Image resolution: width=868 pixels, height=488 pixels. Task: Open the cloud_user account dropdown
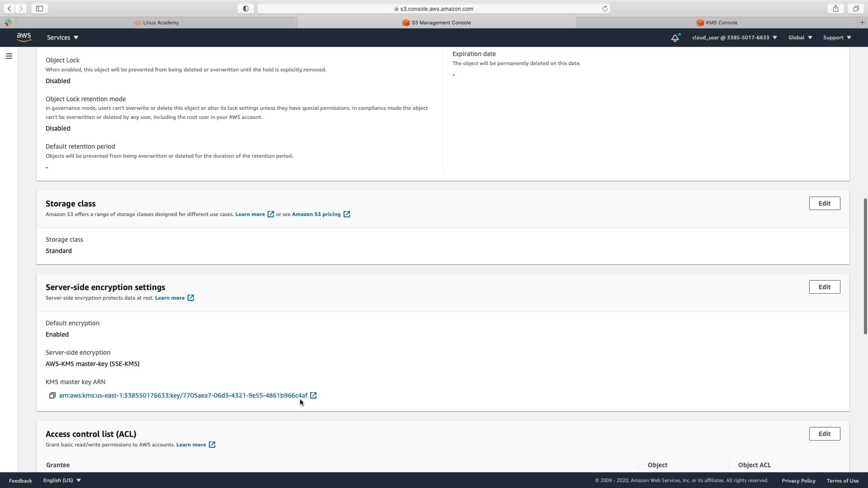click(x=734, y=38)
